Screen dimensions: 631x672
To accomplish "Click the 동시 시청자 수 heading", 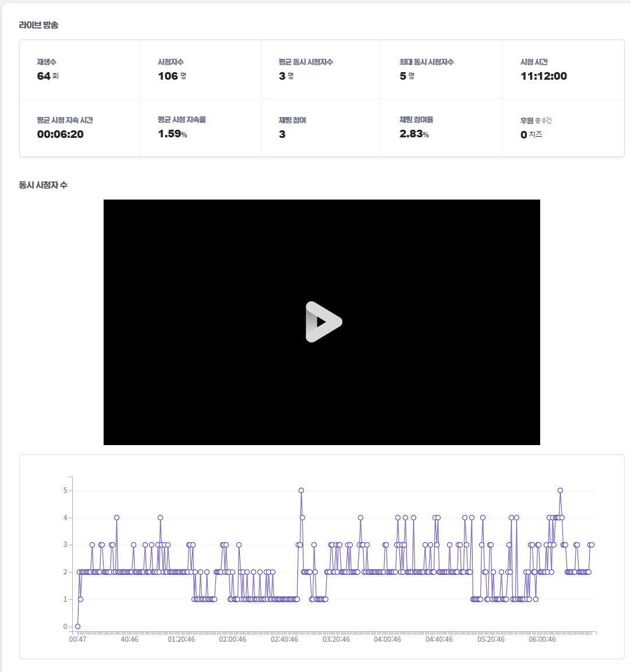I will (x=43, y=185).
